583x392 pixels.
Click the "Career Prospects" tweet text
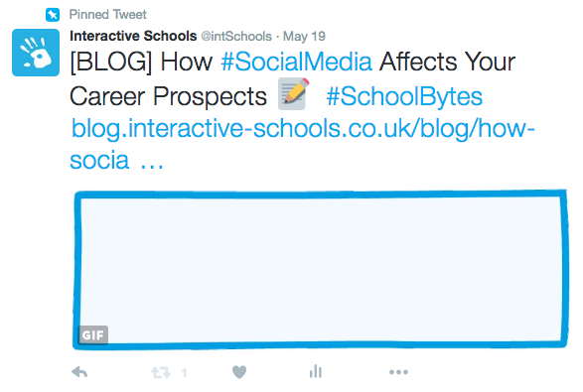[168, 97]
